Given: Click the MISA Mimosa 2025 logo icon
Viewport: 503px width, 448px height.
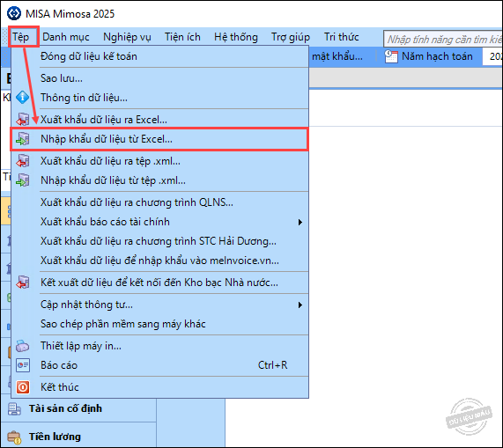Looking at the screenshot, I should tap(14, 13).
